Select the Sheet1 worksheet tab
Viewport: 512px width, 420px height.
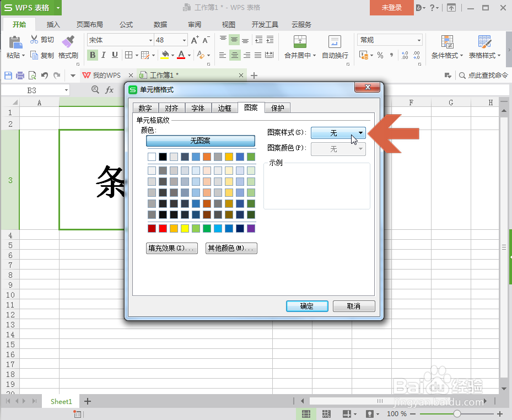[61, 401]
